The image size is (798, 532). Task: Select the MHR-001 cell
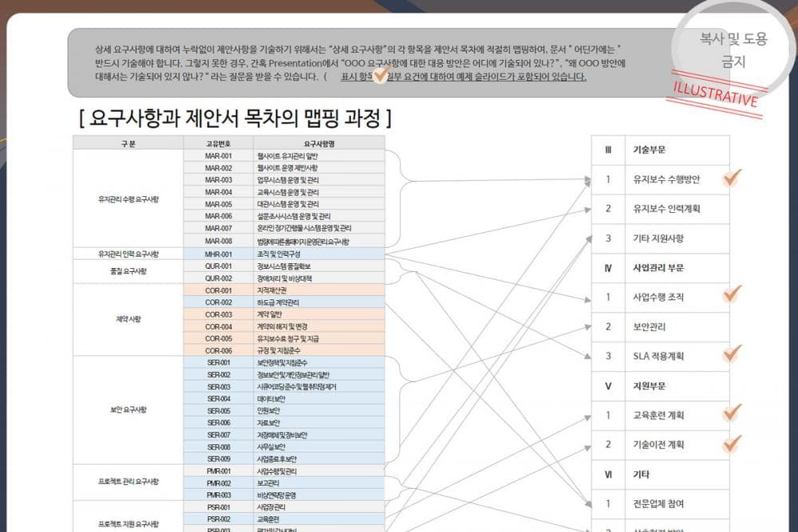pyautogui.click(x=219, y=254)
